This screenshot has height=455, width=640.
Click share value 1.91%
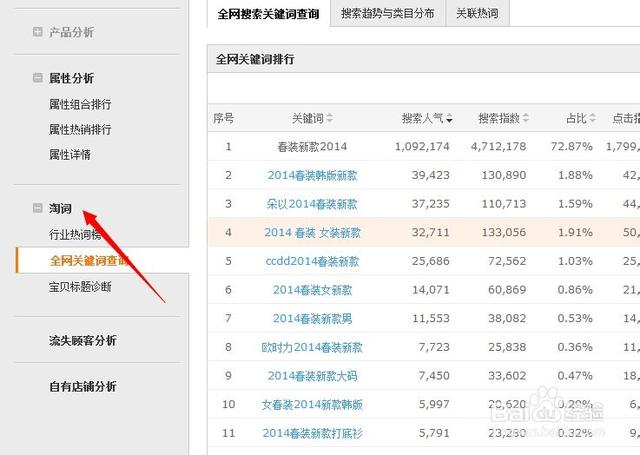pyautogui.click(x=575, y=233)
